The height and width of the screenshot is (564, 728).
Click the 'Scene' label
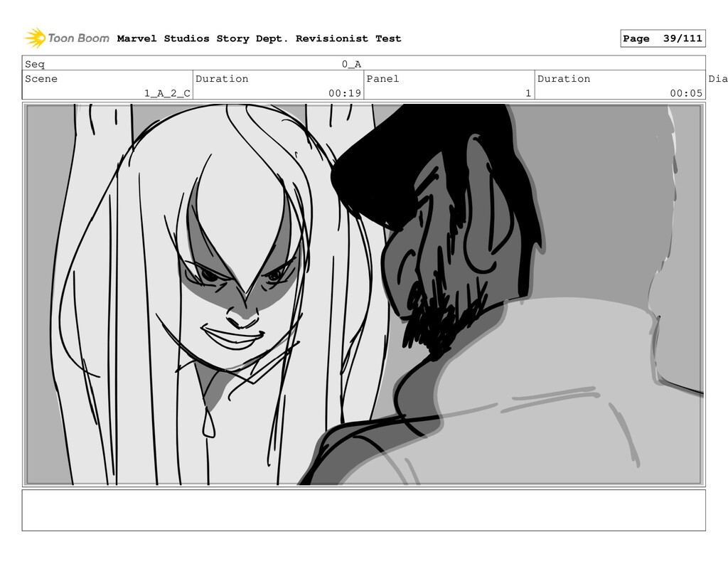[x=41, y=78]
